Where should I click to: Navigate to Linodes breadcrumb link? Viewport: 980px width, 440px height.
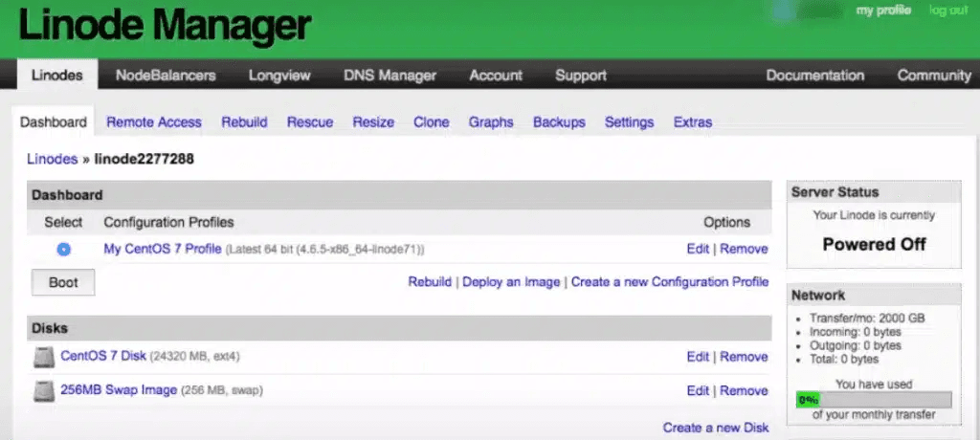[53, 159]
